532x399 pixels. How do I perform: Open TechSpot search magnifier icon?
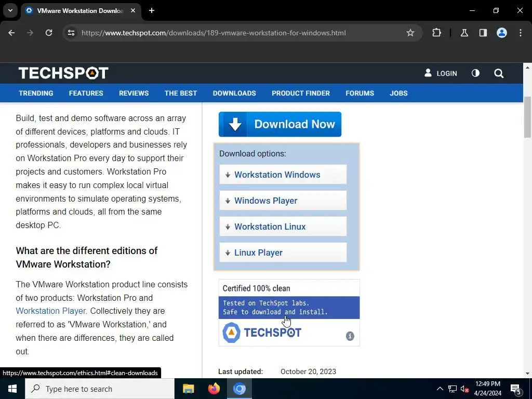(x=499, y=73)
